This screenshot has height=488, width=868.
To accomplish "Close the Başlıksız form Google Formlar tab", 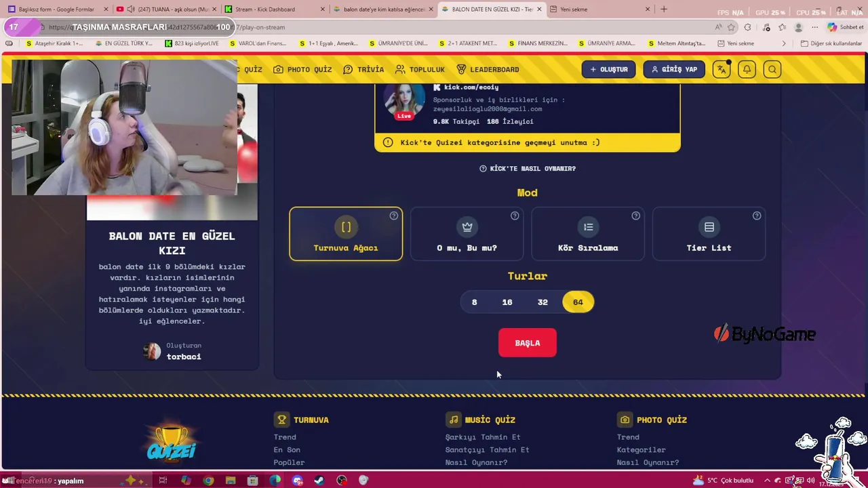I will tap(106, 9).
